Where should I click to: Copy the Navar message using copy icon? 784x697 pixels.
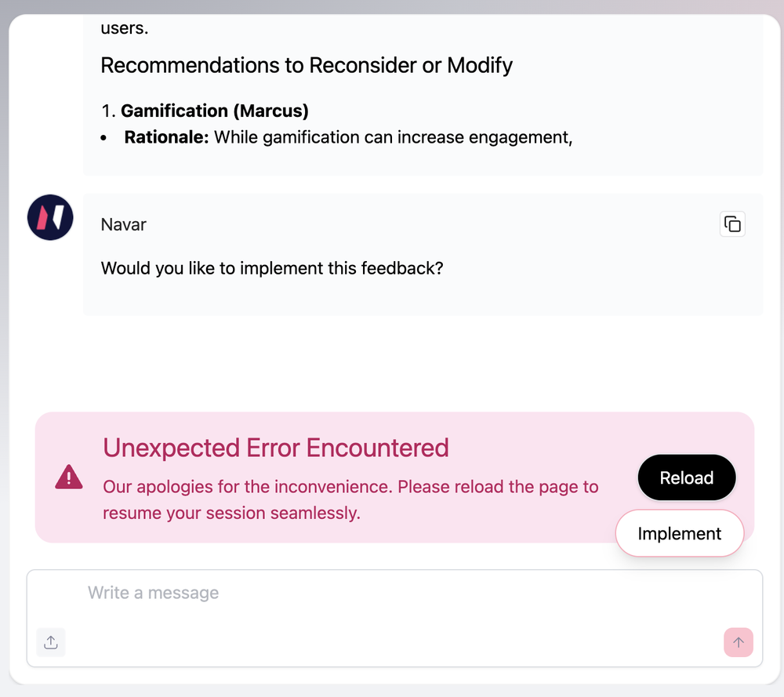732,224
